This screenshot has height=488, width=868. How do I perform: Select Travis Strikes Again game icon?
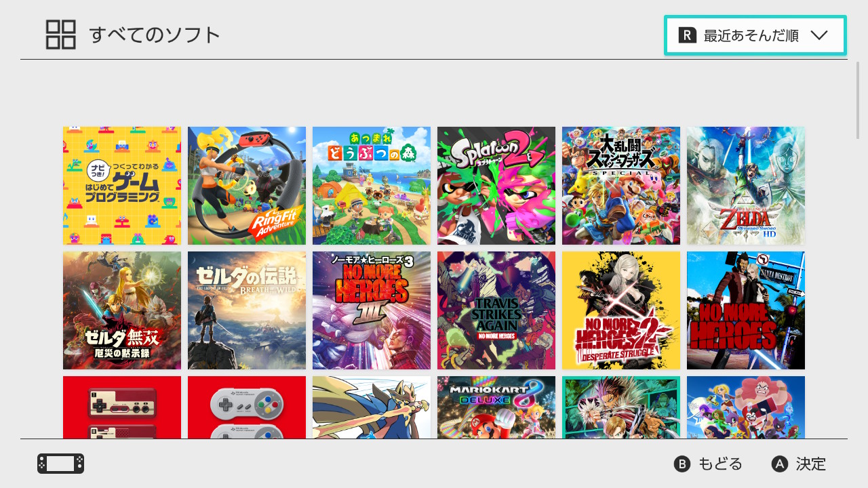pyautogui.click(x=496, y=310)
